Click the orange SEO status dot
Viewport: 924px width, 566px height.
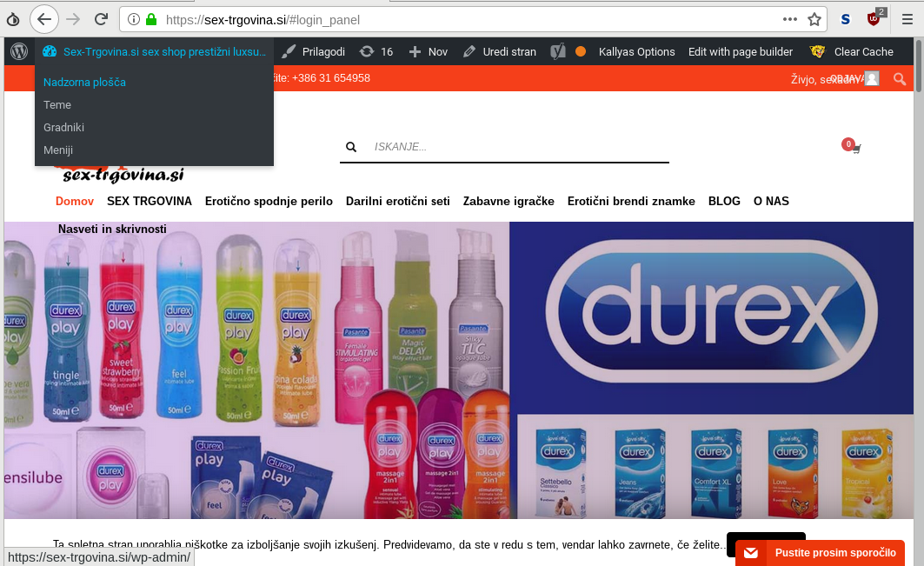point(581,52)
